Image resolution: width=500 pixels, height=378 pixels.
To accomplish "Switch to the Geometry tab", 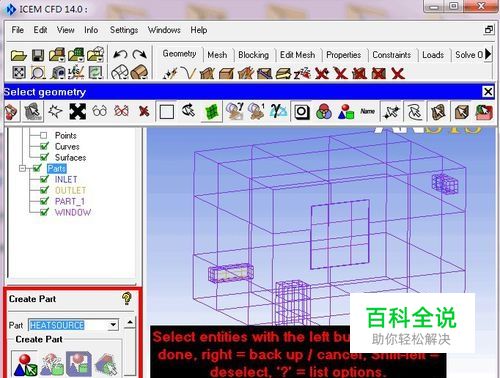I will pos(179,54).
